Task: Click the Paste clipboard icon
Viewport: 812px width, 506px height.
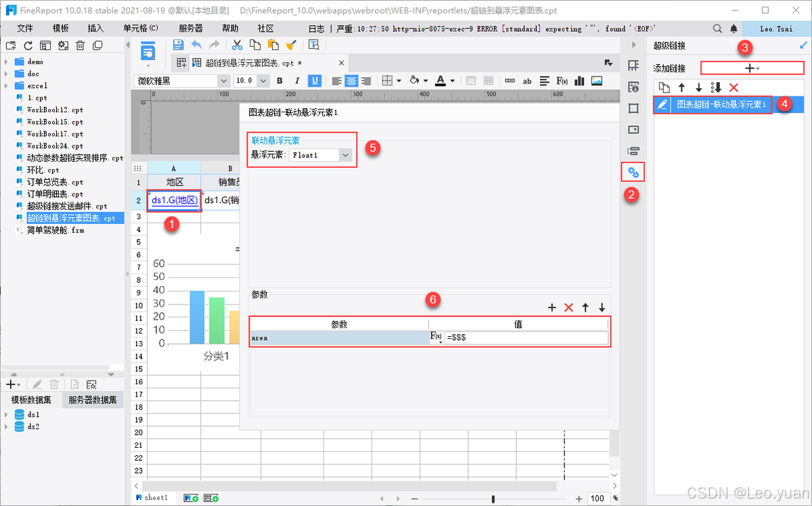Action: pyautogui.click(x=273, y=45)
